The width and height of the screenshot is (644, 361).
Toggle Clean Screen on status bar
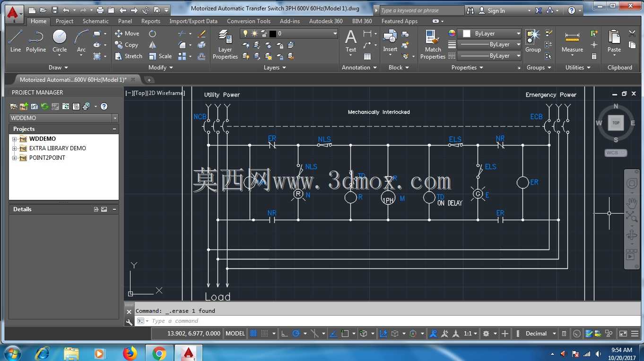(623, 334)
